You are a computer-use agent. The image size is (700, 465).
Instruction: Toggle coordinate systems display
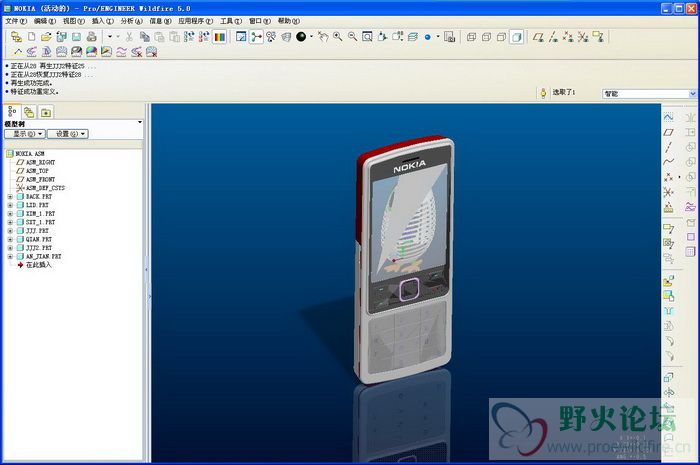tap(583, 37)
